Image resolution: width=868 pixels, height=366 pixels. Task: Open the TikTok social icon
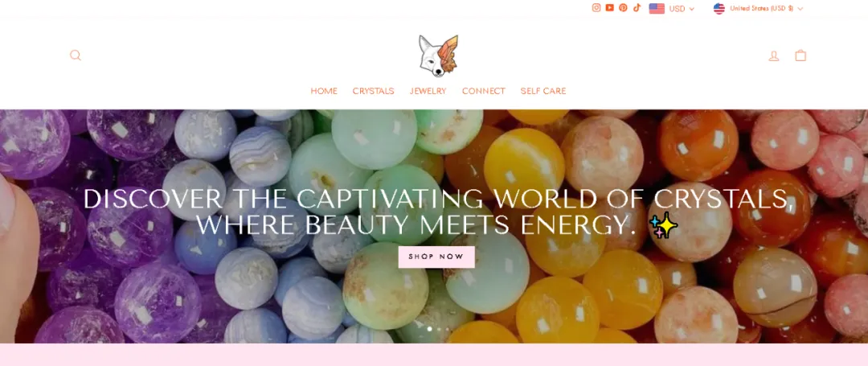[637, 8]
